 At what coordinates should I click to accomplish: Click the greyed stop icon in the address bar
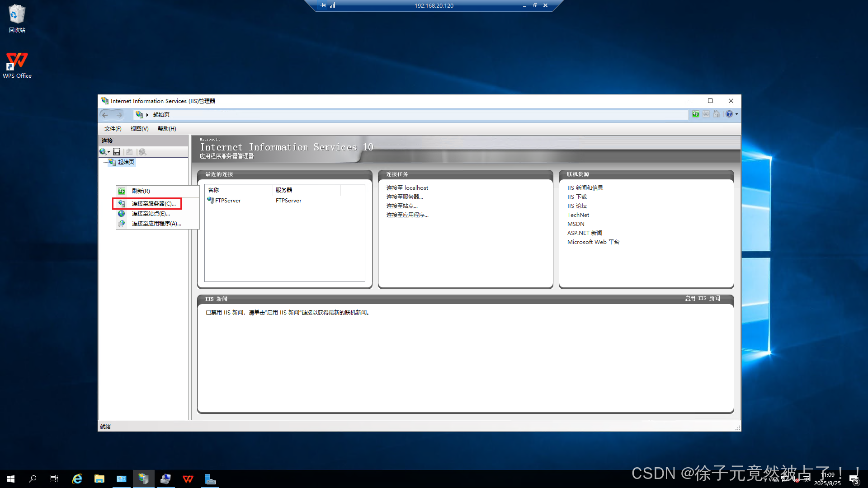click(x=706, y=114)
